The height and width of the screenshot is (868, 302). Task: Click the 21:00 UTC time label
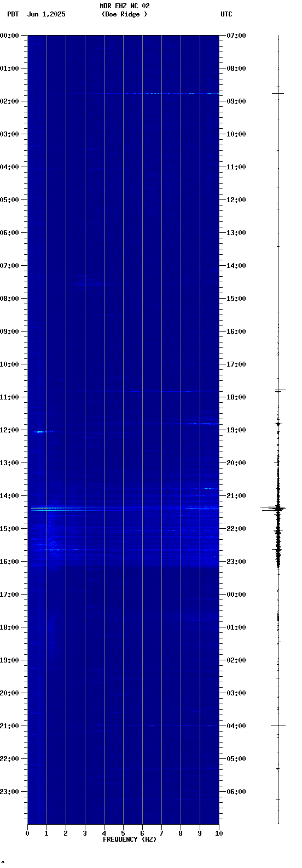(236, 496)
